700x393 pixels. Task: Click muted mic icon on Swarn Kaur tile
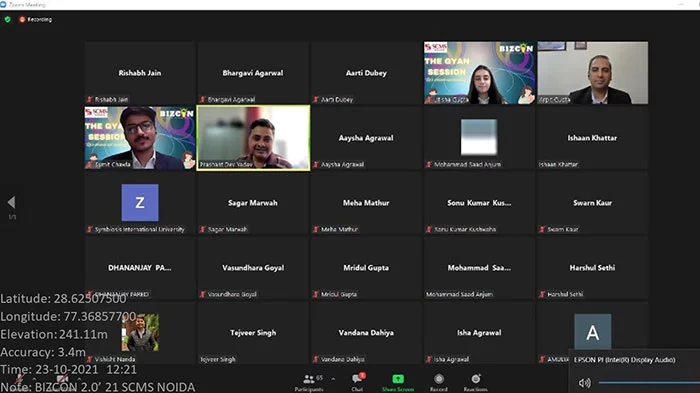[542, 229]
